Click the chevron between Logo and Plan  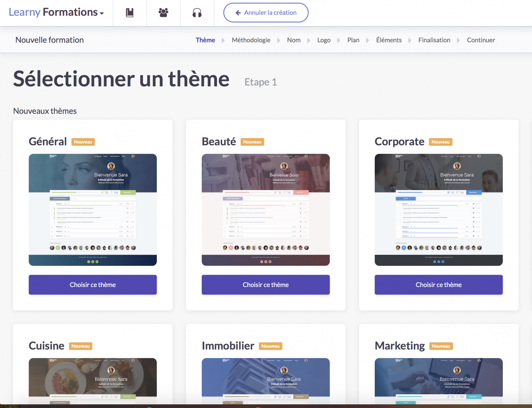click(338, 40)
